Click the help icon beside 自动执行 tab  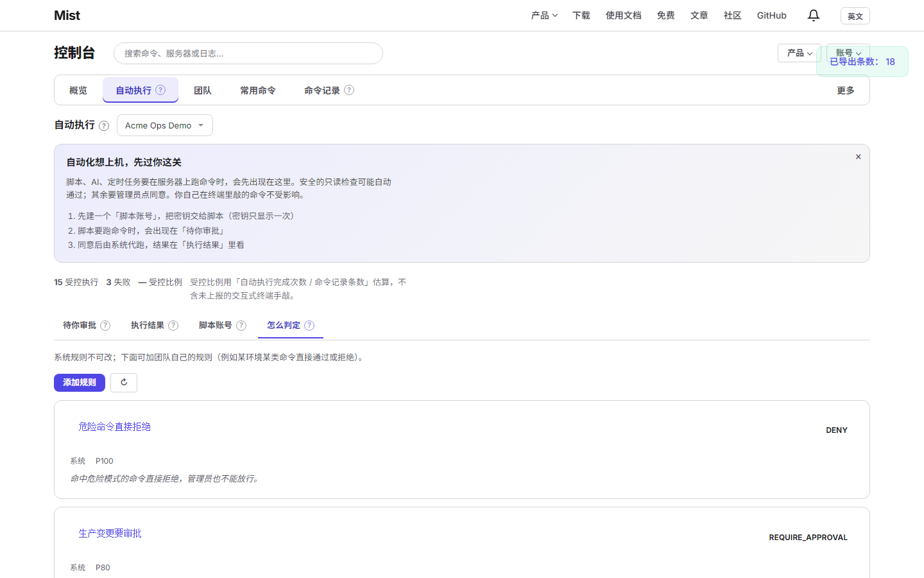(x=160, y=90)
